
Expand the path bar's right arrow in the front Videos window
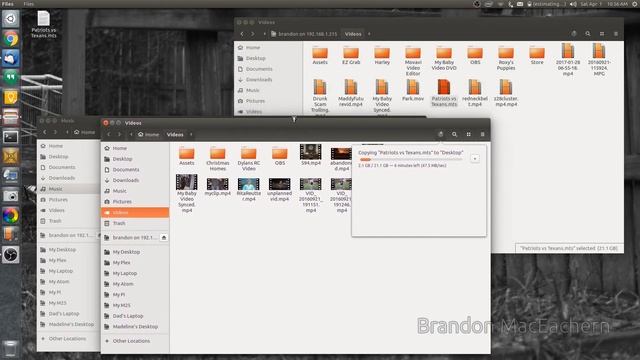pyautogui.click(x=191, y=134)
